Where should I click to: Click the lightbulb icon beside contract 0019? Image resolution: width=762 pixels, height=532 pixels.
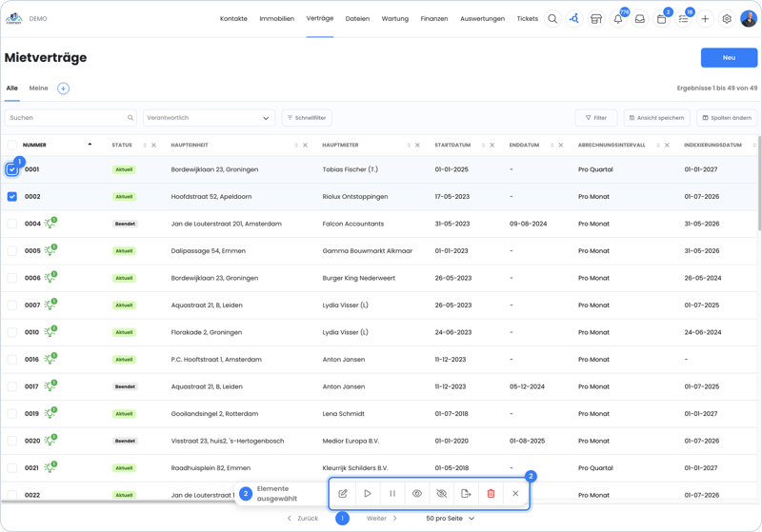click(50, 414)
